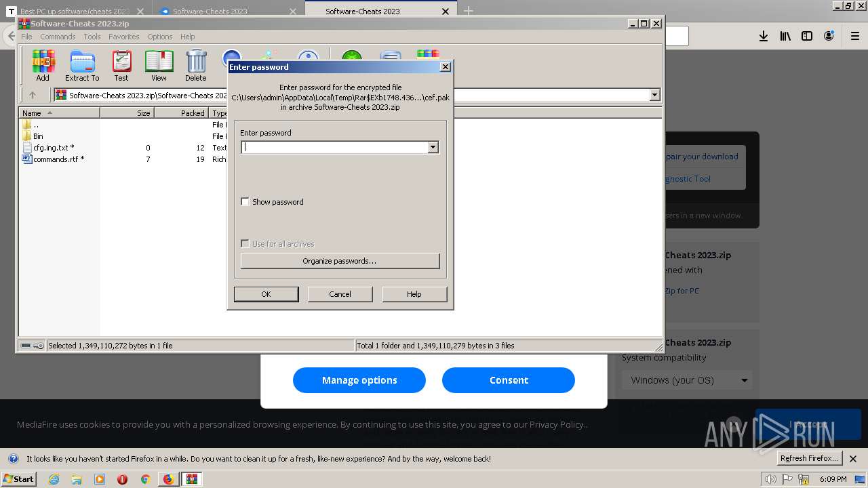Expand the archive path address dropdown
Viewport: 868px width, 488px height.
point(654,95)
